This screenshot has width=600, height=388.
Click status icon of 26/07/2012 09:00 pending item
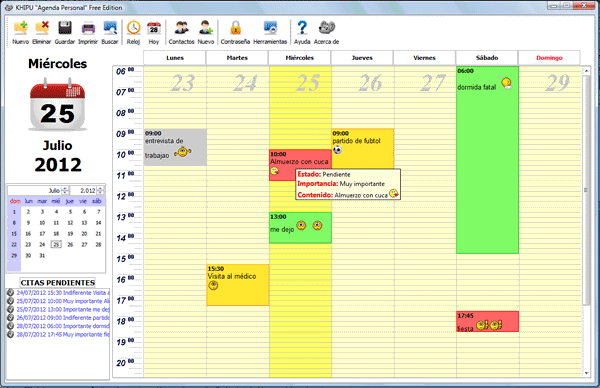pos(10,318)
